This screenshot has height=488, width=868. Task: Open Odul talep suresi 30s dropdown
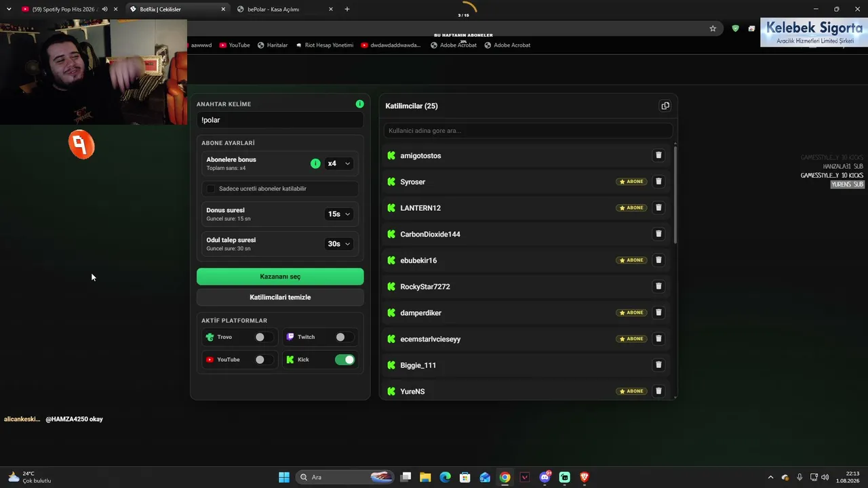338,244
